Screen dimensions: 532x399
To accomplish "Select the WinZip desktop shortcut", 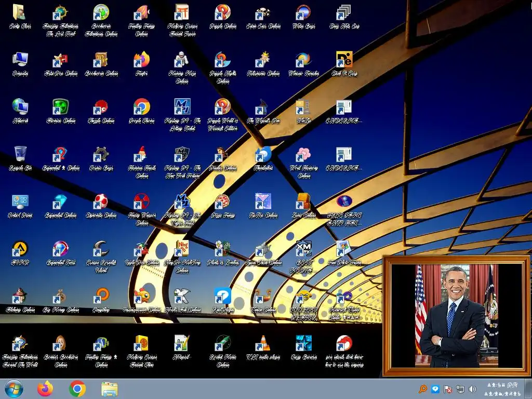I will click(x=303, y=111).
